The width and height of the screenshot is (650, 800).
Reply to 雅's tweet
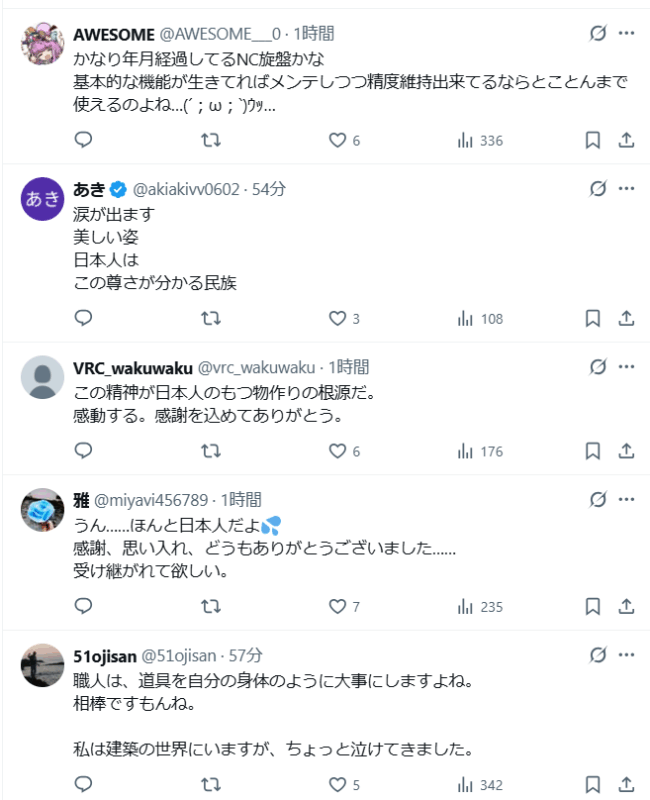[x=84, y=606]
